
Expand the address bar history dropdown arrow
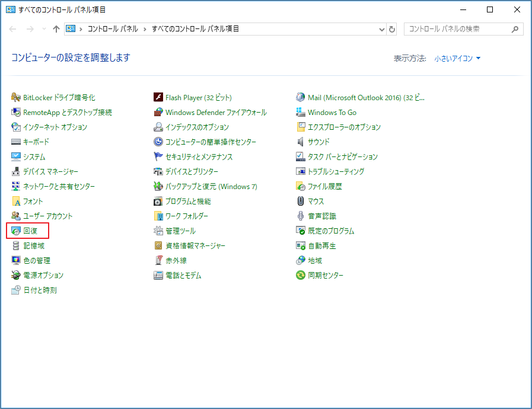click(x=381, y=29)
